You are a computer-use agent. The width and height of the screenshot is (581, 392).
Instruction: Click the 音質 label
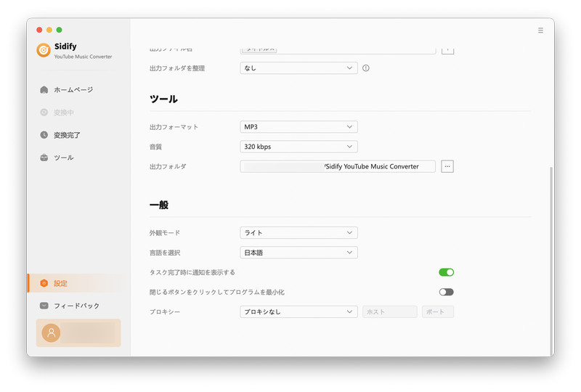coord(155,147)
